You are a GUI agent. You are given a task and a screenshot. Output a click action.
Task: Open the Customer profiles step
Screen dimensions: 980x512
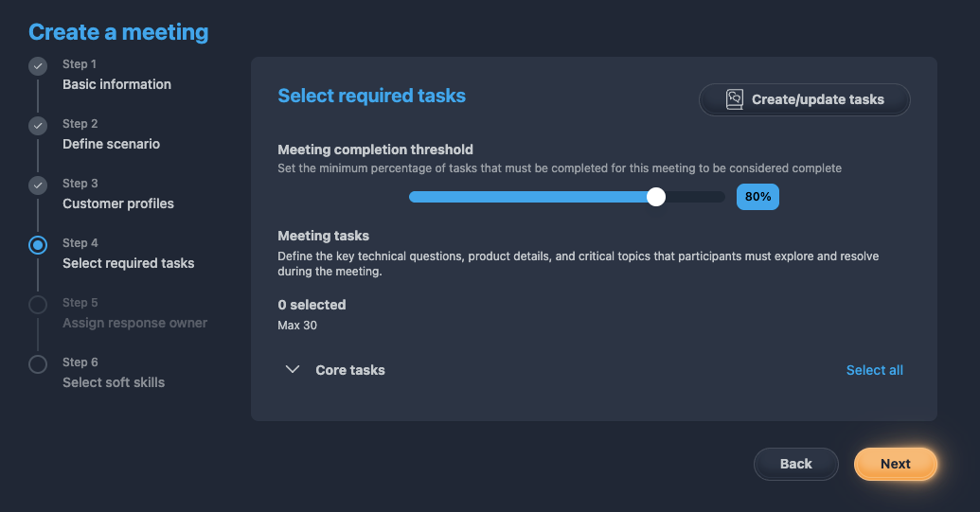118,203
